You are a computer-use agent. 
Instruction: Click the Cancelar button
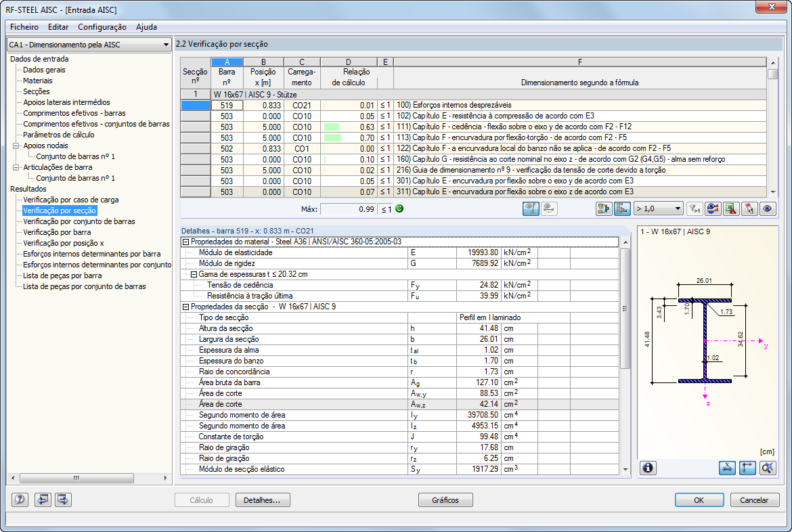pyautogui.click(x=755, y=500)
